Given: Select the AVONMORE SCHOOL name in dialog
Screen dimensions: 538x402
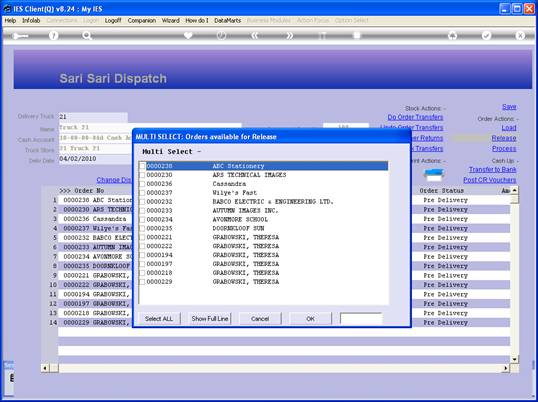Looking at the screenshot, I should click(x=240, y=220).
